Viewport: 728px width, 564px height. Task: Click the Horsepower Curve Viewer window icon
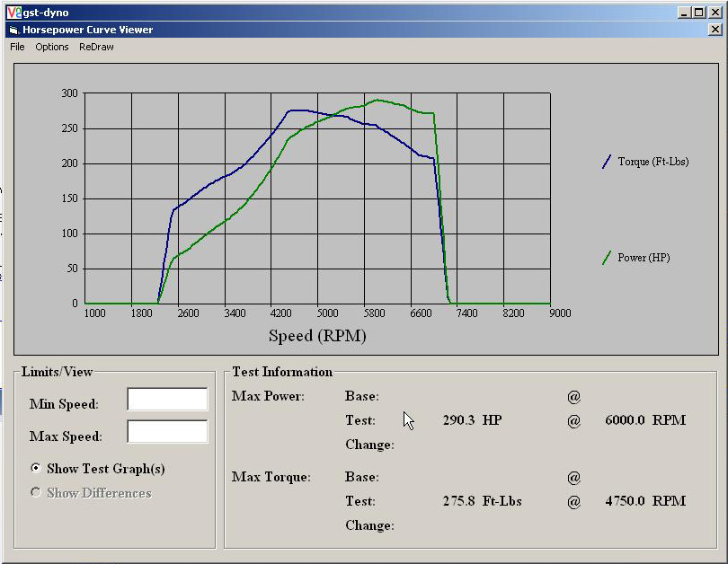coord(13,30)
